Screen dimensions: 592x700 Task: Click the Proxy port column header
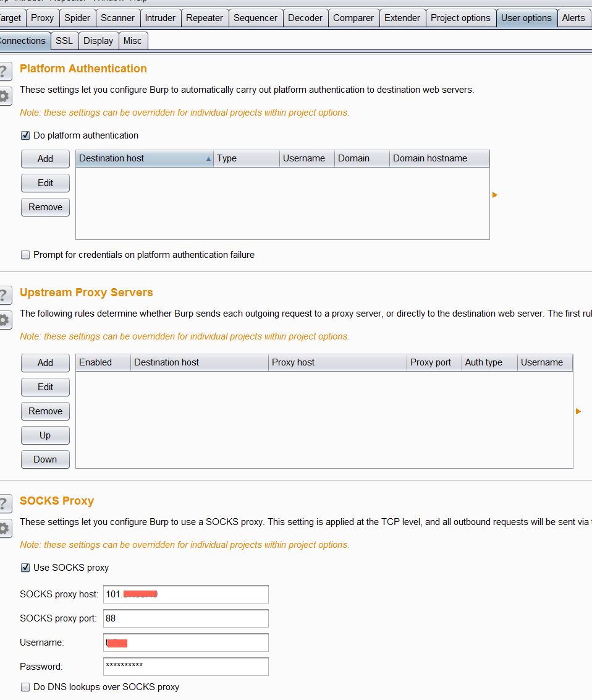coord(434,362)
